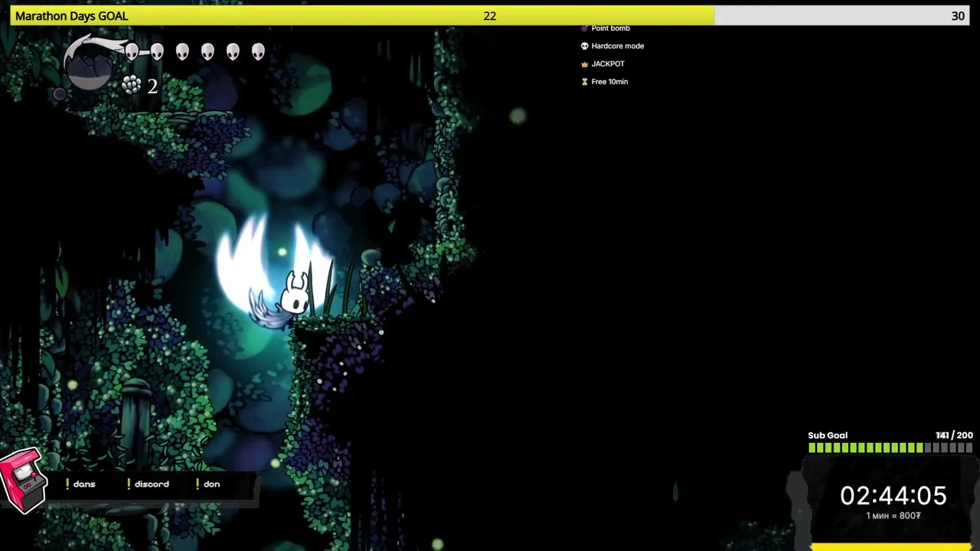The height and width of the screenshot is (551, 980).
Task: Click the yellow bar beneath the timer
Action: pyautogui.click(x=890, y=547)
